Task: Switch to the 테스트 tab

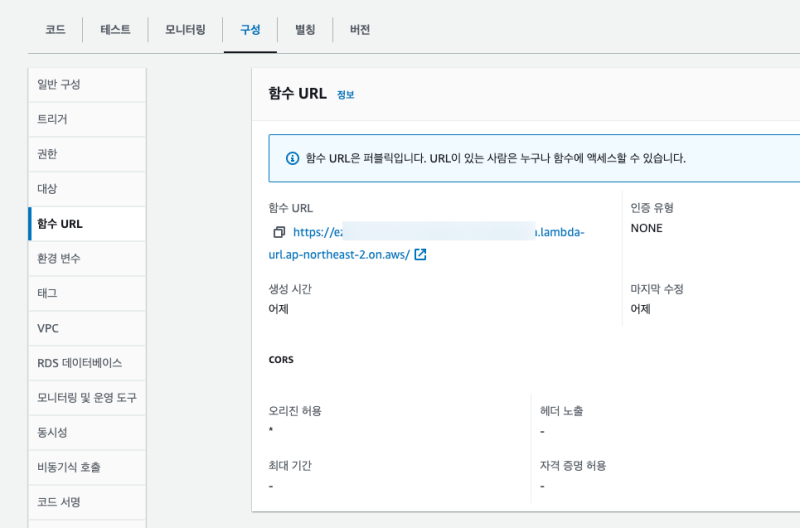Action: pos(115,30)
